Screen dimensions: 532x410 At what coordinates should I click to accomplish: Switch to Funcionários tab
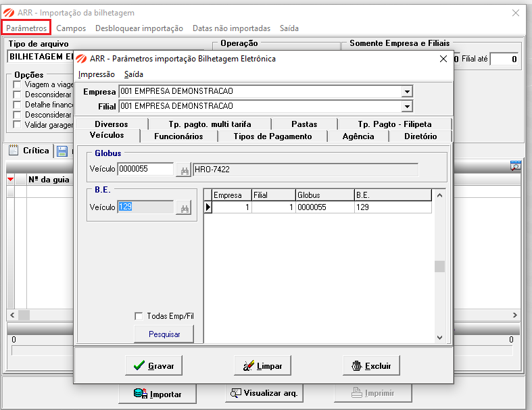(x=179, y=136)
